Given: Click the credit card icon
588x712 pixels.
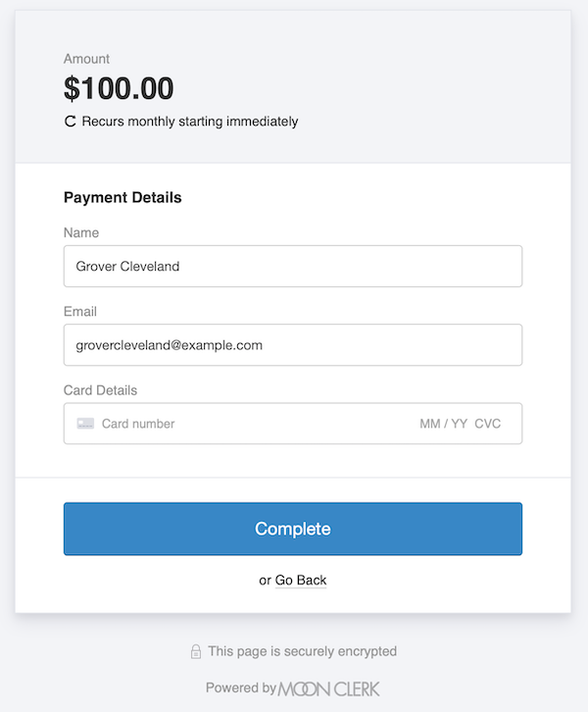Looking at the screenshot, I should (85, 424).
